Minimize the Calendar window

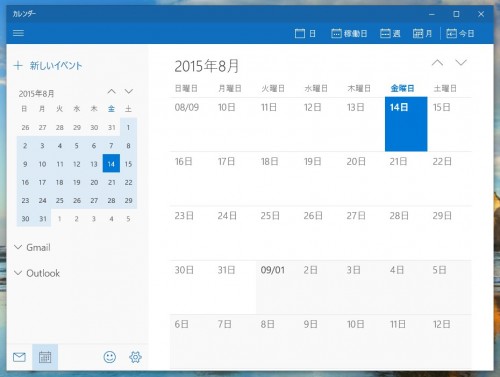click(432, 14)
